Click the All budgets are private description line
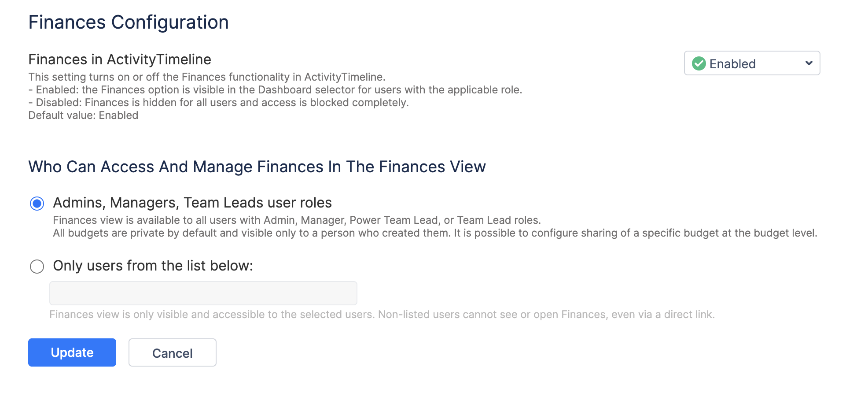 435,233
